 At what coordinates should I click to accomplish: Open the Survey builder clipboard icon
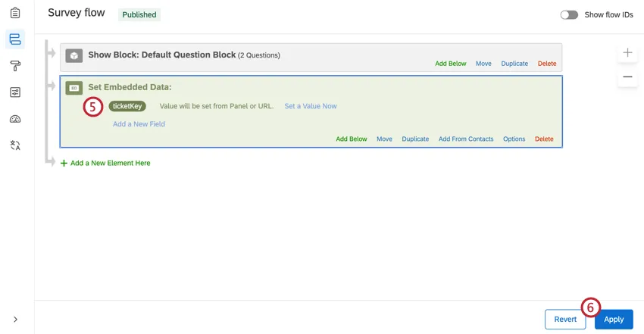15,13
